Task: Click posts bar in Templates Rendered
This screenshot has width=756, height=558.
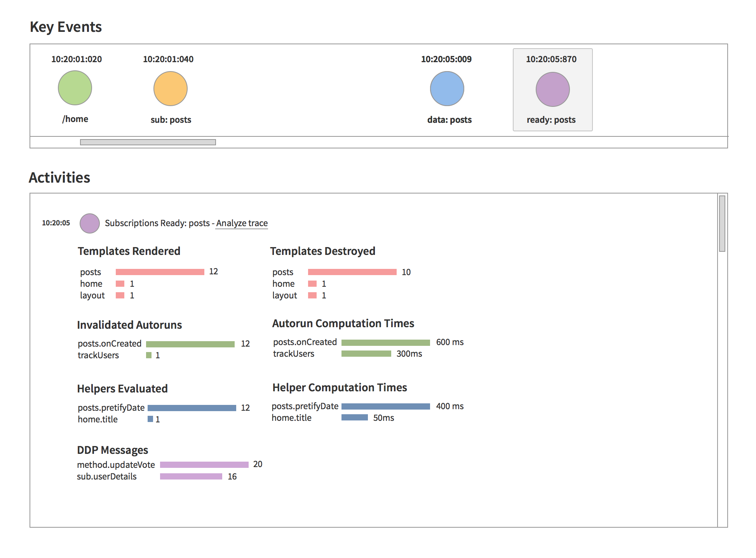Action: (x=160, y=272)
